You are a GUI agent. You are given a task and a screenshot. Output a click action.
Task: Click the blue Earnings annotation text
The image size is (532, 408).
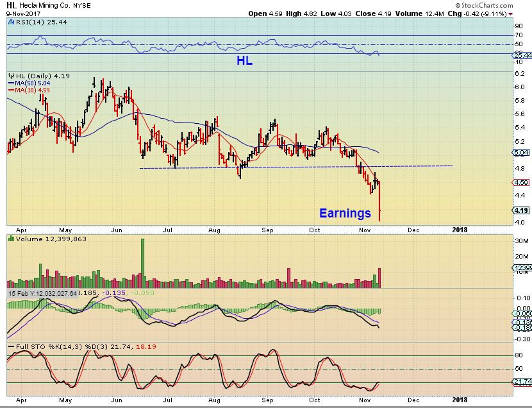(345, 213)
